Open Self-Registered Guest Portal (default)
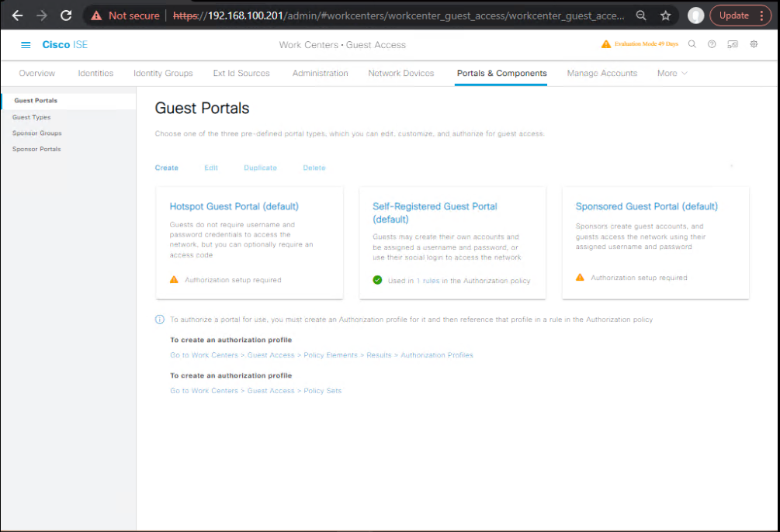 coord(435,212)
